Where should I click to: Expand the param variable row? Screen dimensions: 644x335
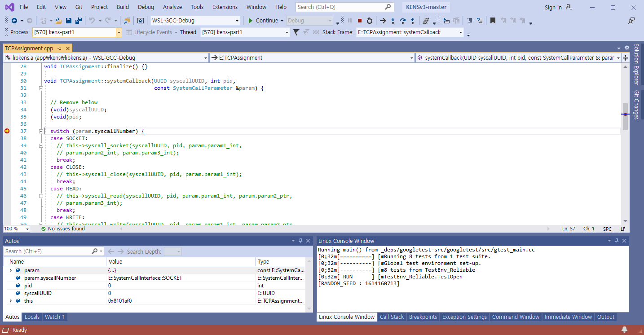pyautogui.click(x=11, y=270)
